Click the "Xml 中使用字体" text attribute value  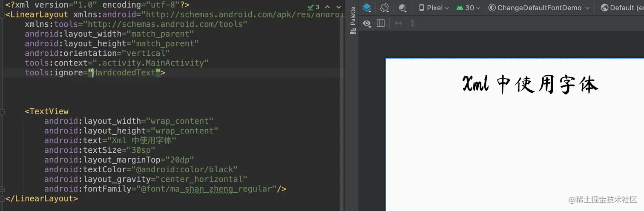pyautogui.click(x=141, y=140)
